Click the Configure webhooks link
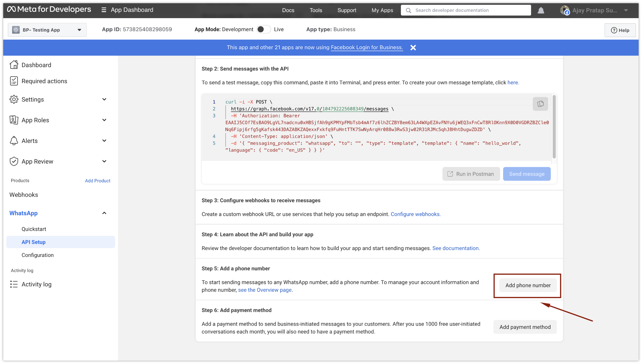 coord(416,214)
